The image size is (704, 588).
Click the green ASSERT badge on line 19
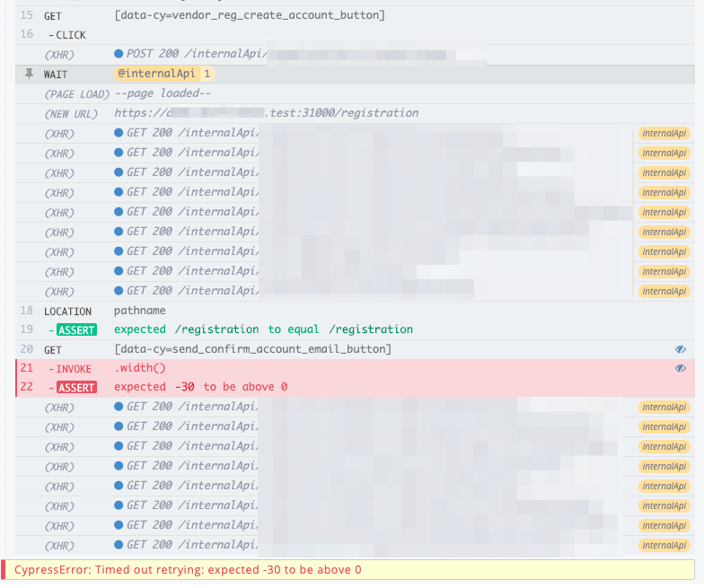[77, 330]
